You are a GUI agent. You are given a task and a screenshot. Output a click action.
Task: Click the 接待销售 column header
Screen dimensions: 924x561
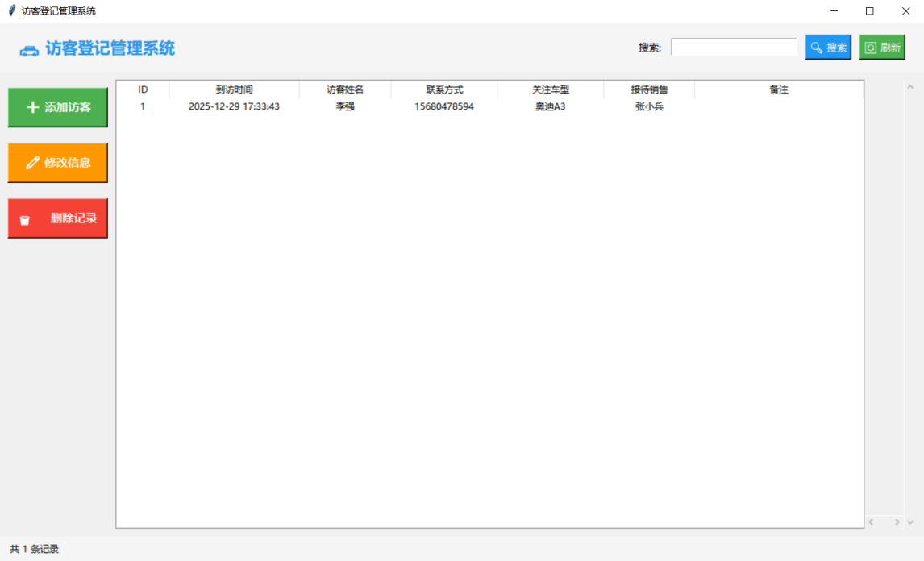pos(649,89)
